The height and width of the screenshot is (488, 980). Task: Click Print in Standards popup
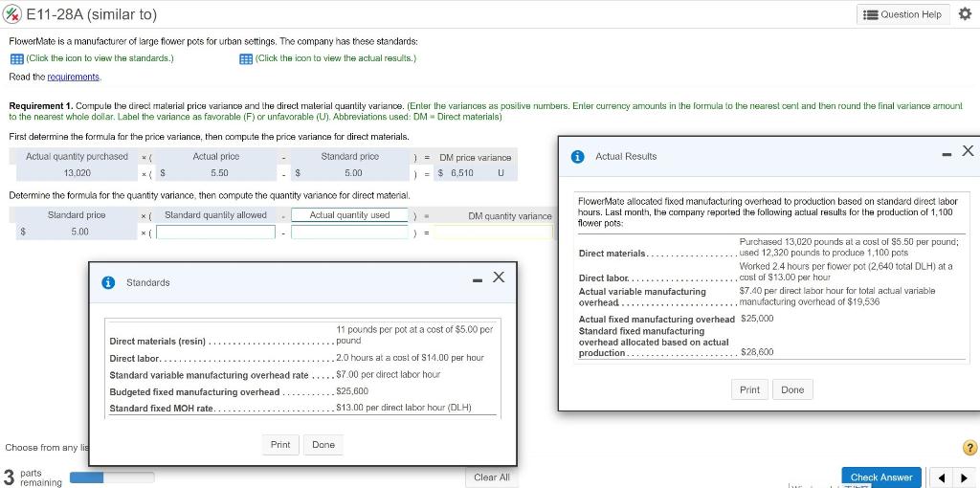[x=280, y=445]
